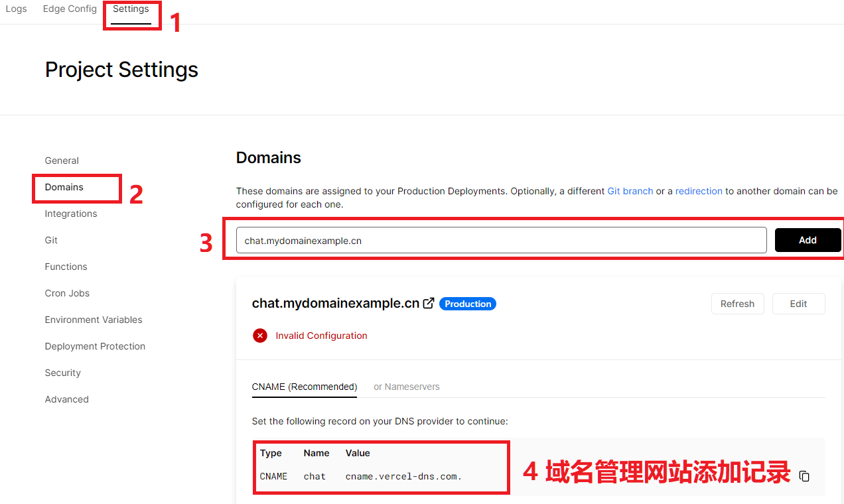Select CNAME (Recommended) tab
Viewport: 844px width, 504px height.
304,387
